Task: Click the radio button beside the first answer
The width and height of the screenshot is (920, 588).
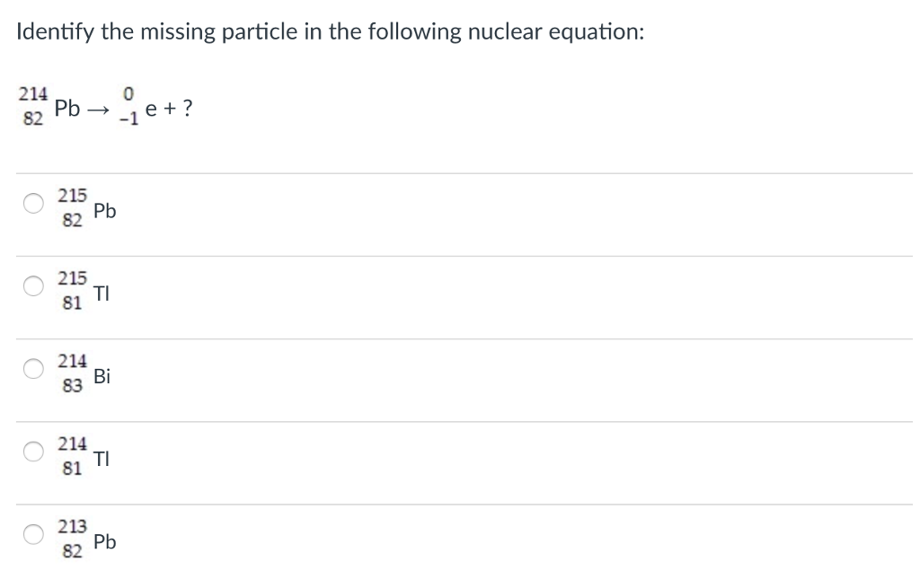Action: [x=32, y=204]
